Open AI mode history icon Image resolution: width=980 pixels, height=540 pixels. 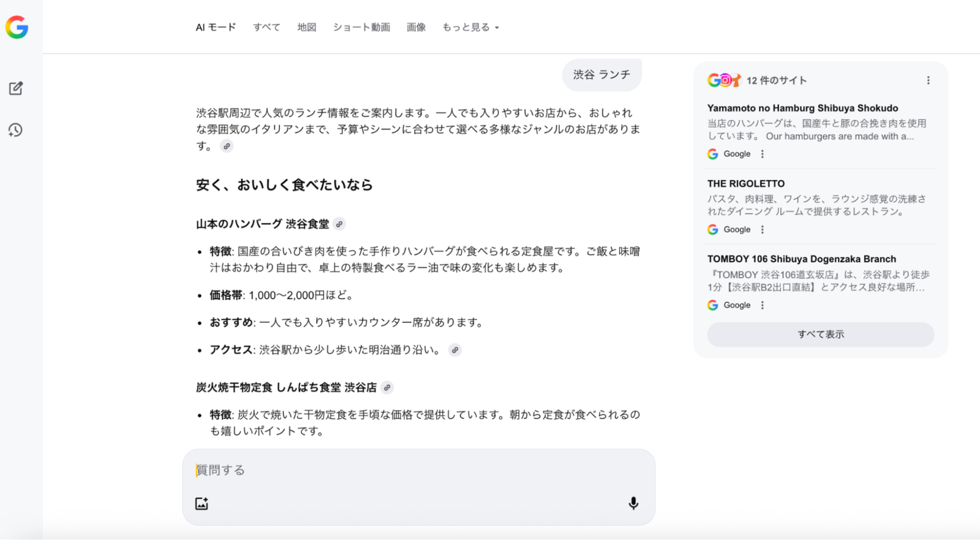(15, 130)
